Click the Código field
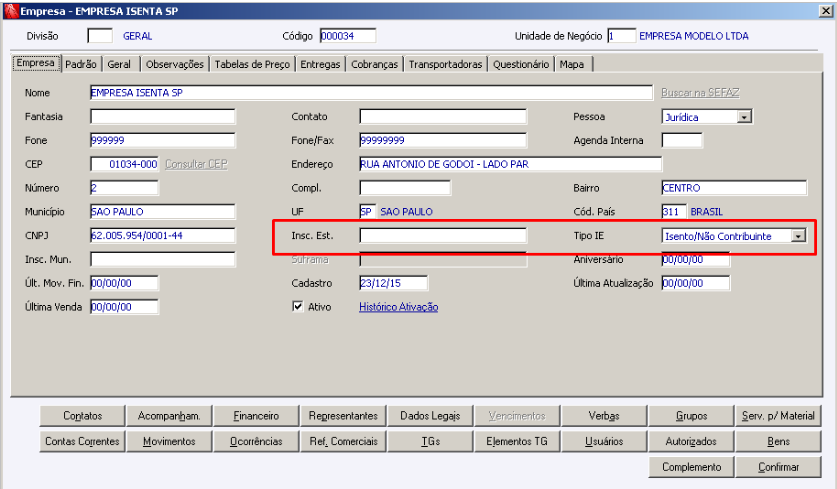Screen dimensions: 837x489 point(348,36)
